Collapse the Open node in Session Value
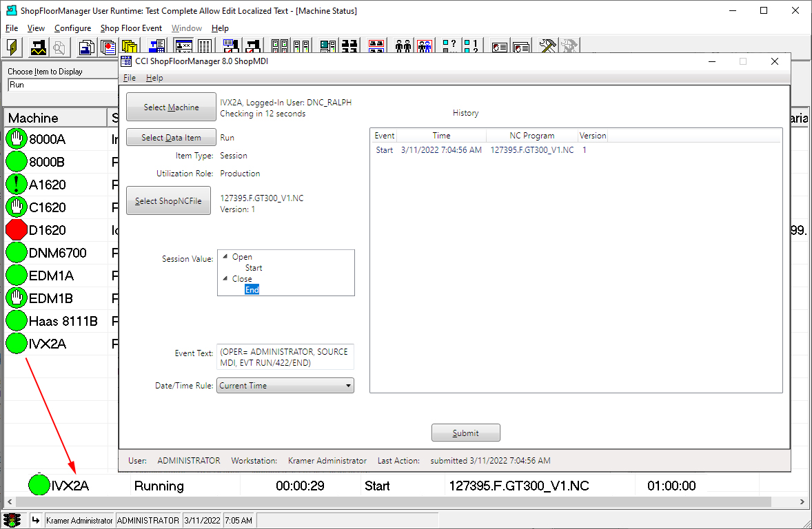 pyautogui.click(x=225, y=256)
